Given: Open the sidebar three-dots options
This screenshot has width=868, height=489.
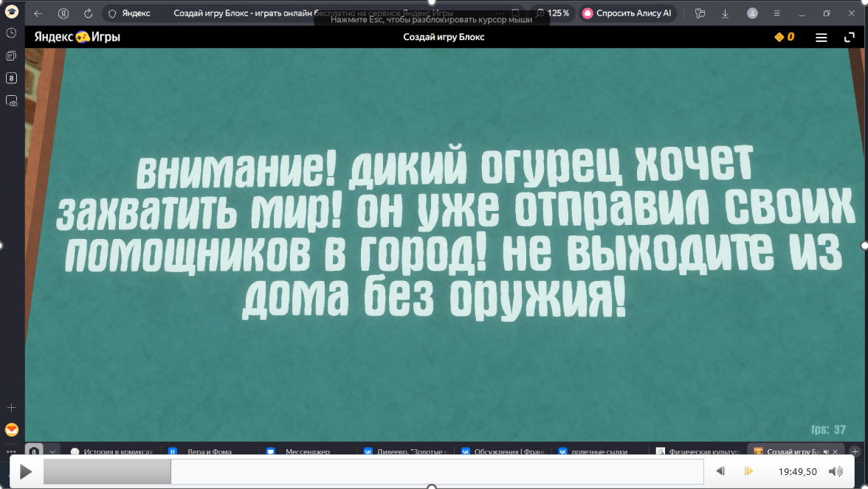Looking at the screenshot, I should (12, 451).
